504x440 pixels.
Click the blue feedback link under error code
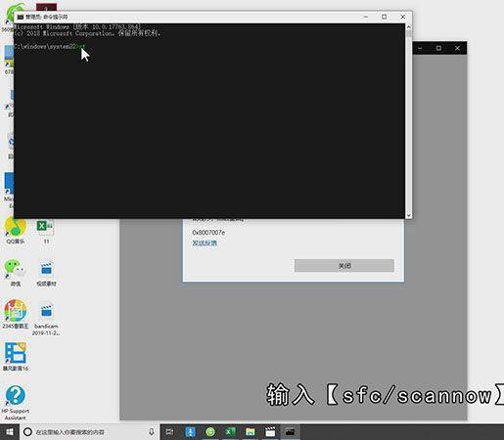tap(205, 243)
